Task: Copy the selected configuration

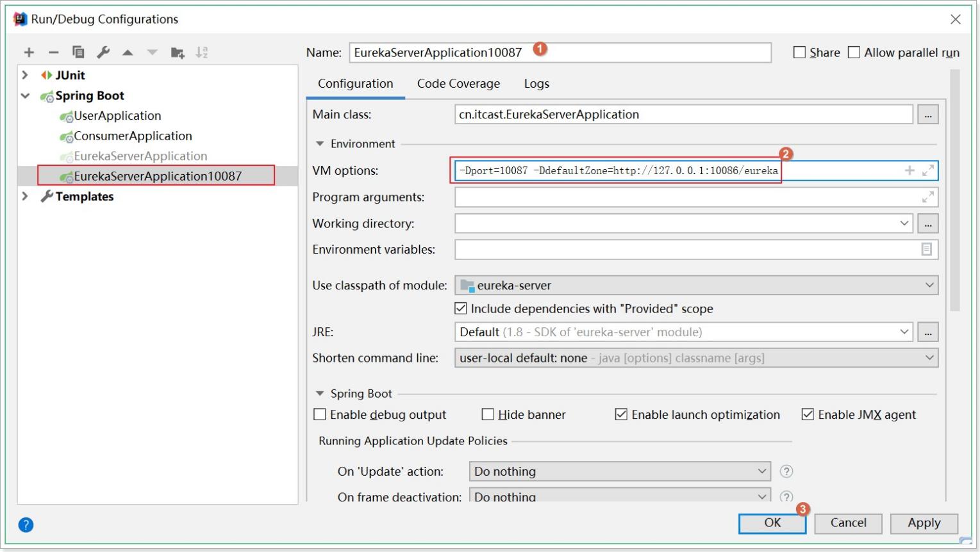Action: click(x=78, y=53)
